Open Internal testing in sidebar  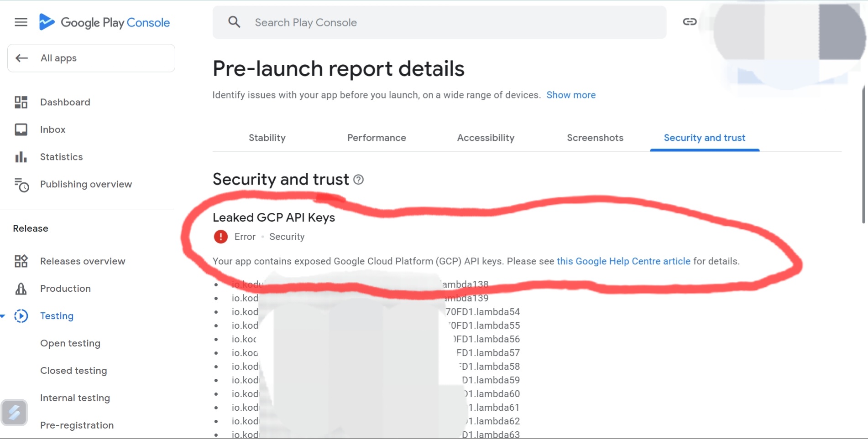(75, 398)
